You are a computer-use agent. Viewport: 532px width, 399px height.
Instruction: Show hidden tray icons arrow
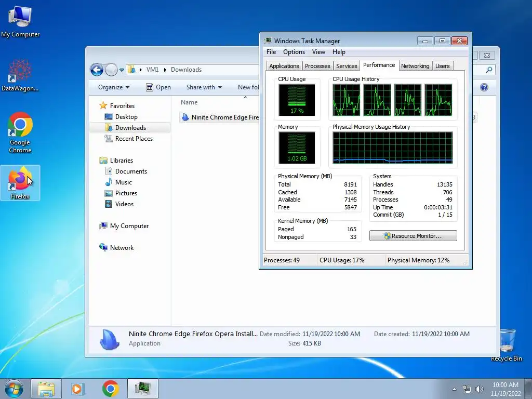click(454, 389)
